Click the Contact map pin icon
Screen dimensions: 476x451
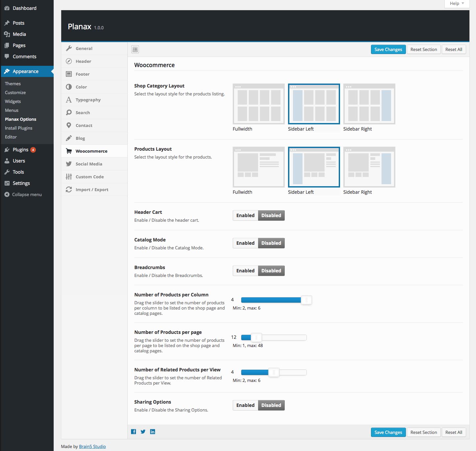click(69, 125)
